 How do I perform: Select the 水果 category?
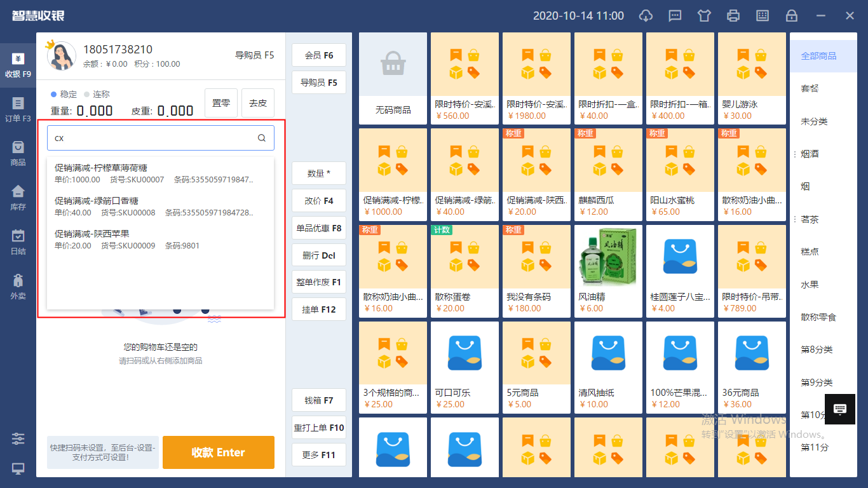click(810, 285)
